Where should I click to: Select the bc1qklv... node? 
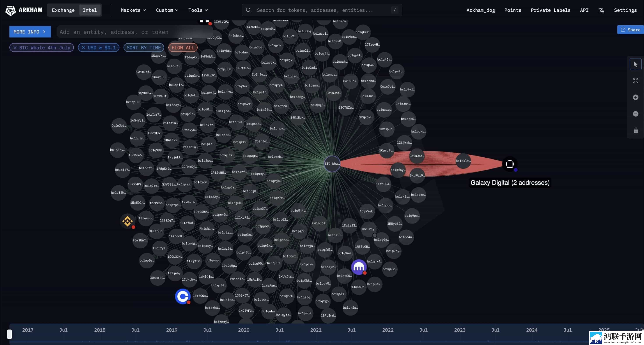pos(463,161)
